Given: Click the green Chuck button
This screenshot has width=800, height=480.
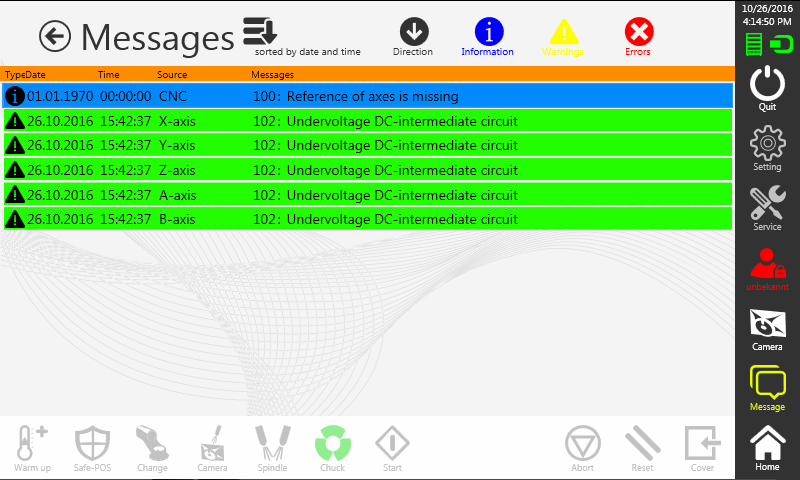Looking at the screenshot, I should pyautogui.click(x=332, y=447).
